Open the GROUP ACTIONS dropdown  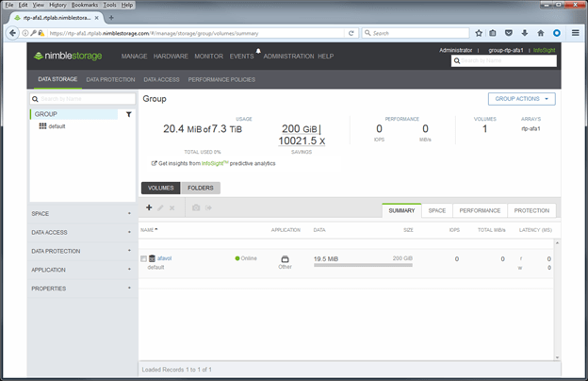click(x=522, y=99)
